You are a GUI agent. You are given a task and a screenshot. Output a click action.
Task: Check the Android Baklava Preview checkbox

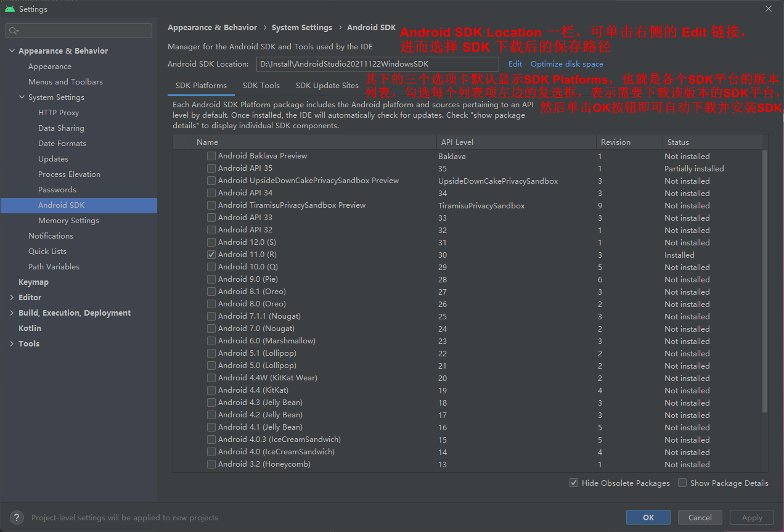click(211, 156)
